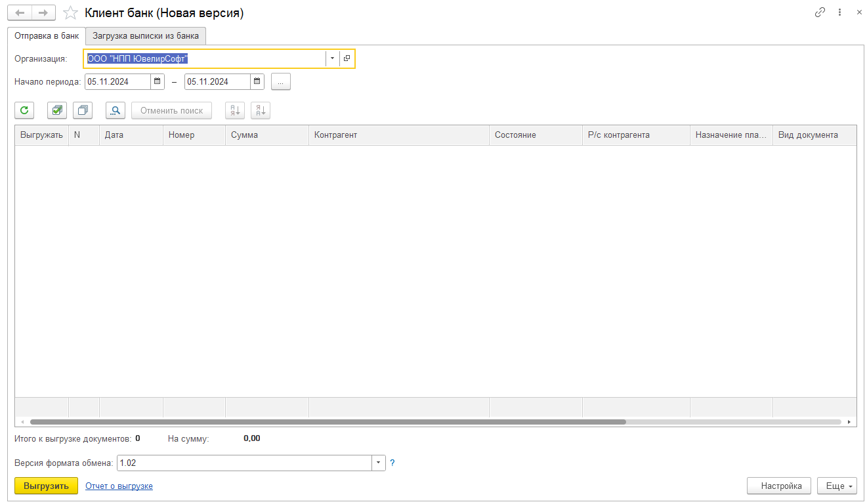867x504 pixels.
Task: Switch to the Загрузка выписки из банка tab
Action: click(146, 35)
